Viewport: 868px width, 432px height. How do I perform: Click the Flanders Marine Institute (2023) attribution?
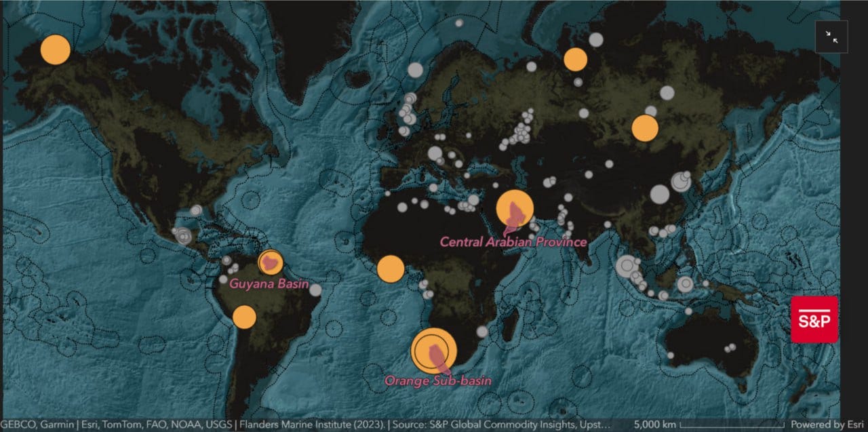click(x=312, y=425)
